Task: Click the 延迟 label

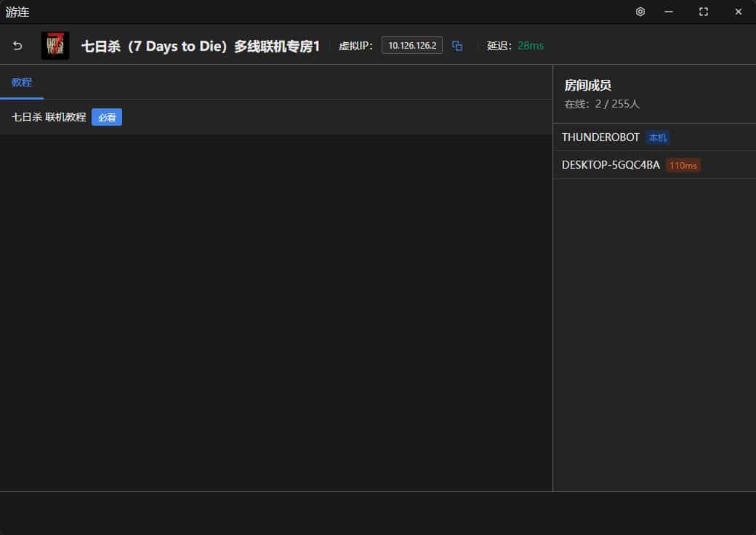Action: pos(499,46)
